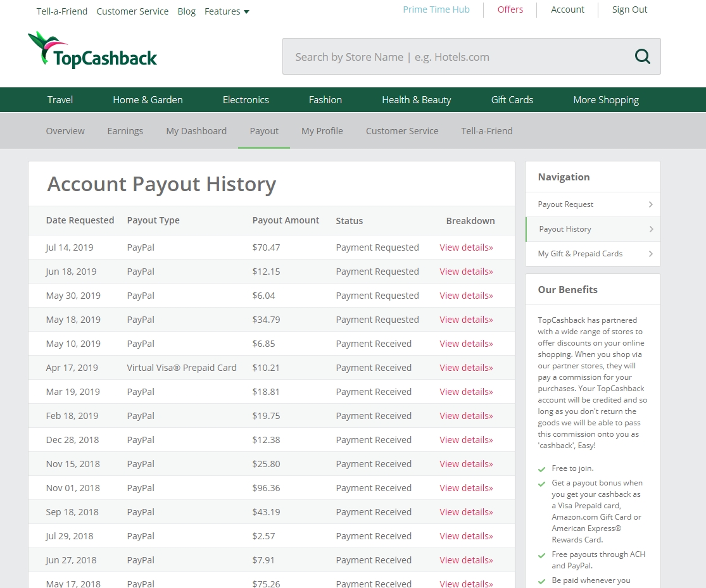Switch to the My Dashboard tab
The image size is (706, 588).
[196, 130]
